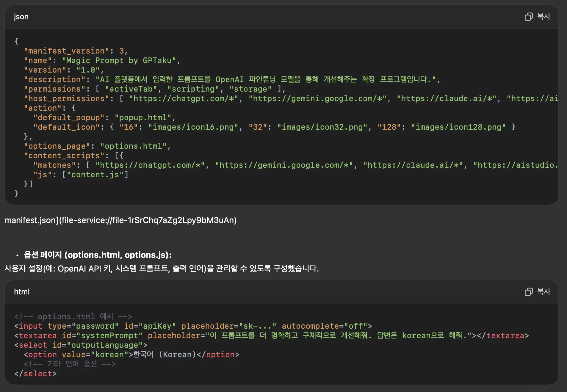Screen dimensions: 567x392
Task: Click the input type="password" apiKey line
Action: [193, 326]
